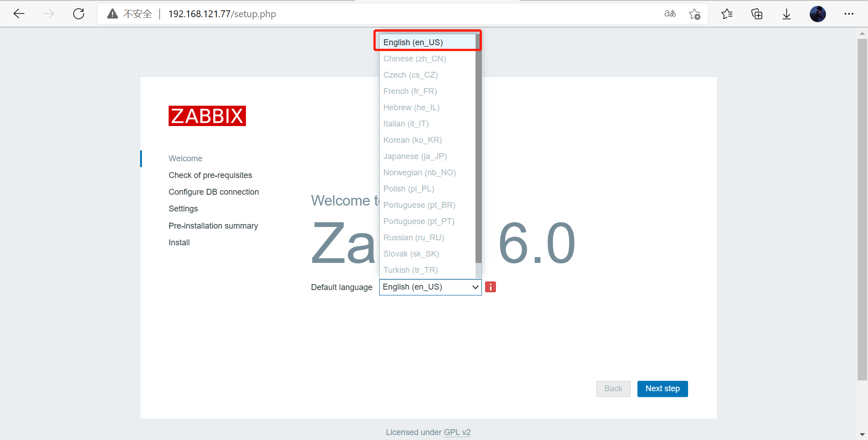Screen dimensions: 868x440
Task: Click the browser back arrow
Action: tap(19, 14)
